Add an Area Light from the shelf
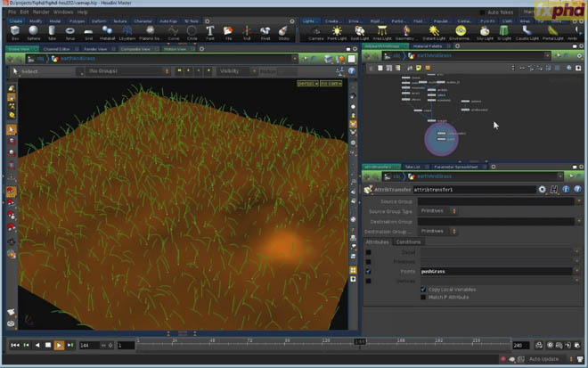The height and width of the screenshot is (368, 588). [382, 33]
